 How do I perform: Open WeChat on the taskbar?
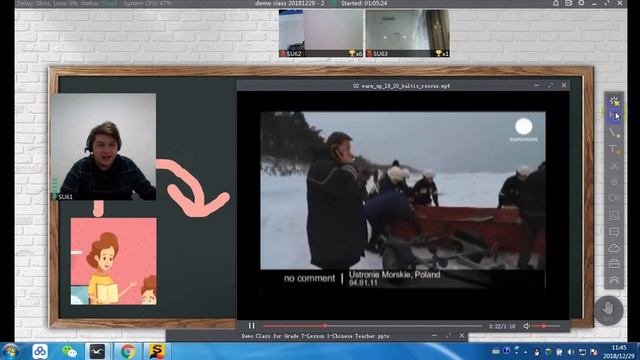(x=69, y=351)
